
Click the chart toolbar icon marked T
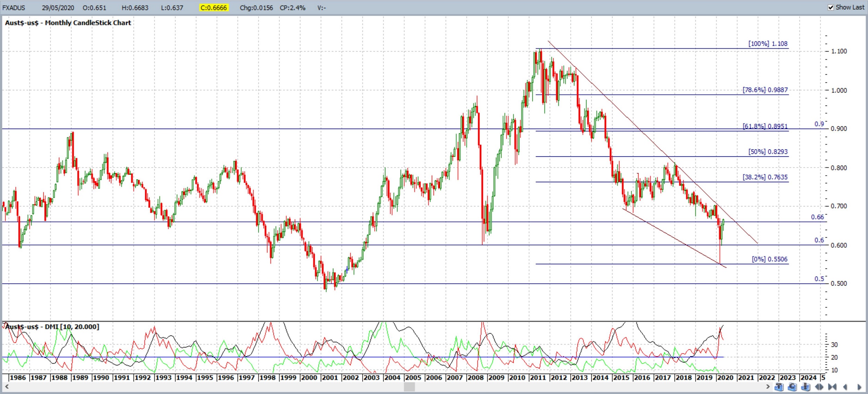tap(779, 387)
